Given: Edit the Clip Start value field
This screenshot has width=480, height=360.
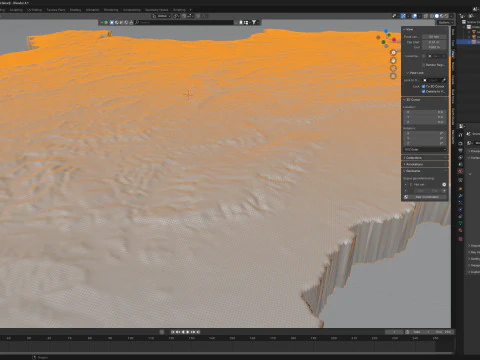Looking at the screenshot, I should point(434,42).
